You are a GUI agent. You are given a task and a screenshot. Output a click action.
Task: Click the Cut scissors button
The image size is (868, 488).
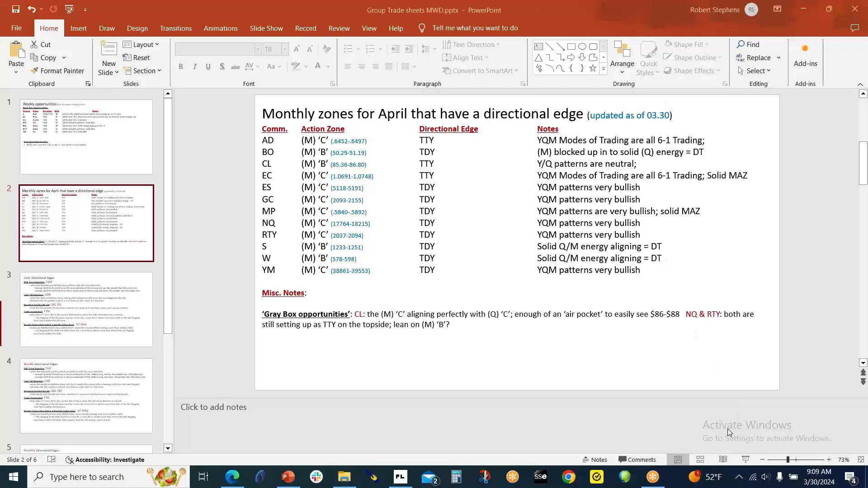(40, 44)
